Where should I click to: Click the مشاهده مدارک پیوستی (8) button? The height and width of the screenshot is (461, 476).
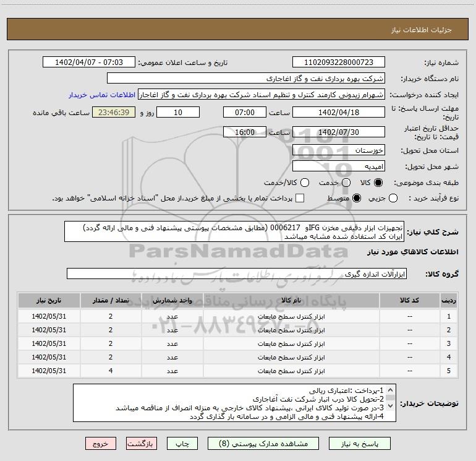263,444
